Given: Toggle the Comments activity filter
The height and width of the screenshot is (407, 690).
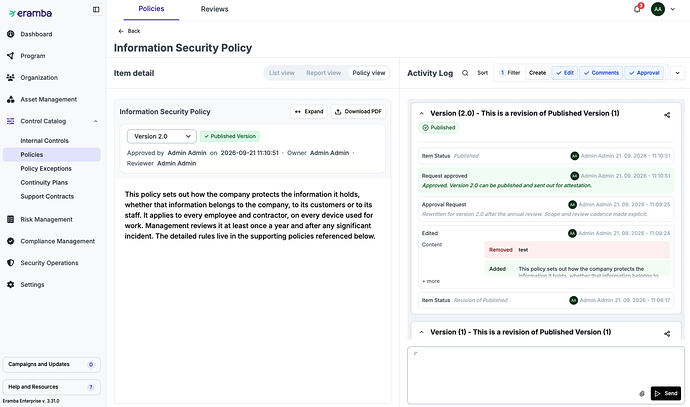Looking at the screenshot, I should point(601,73).
